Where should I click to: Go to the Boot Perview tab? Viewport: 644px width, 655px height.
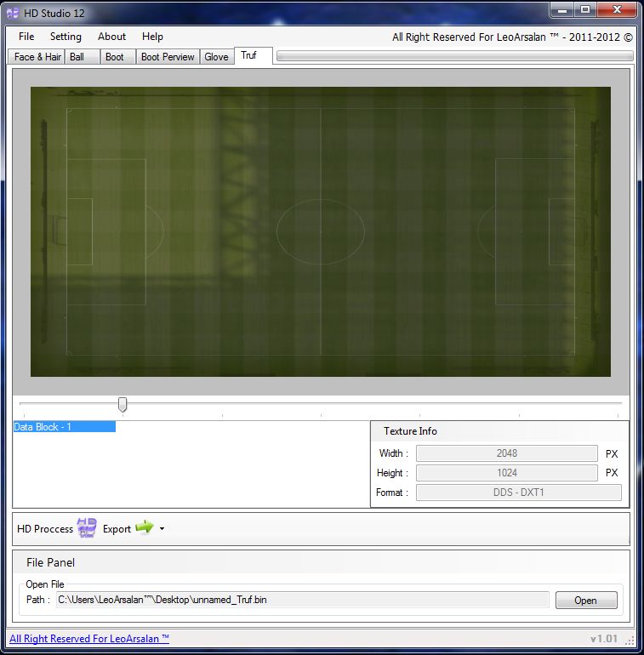pos(168,57)
